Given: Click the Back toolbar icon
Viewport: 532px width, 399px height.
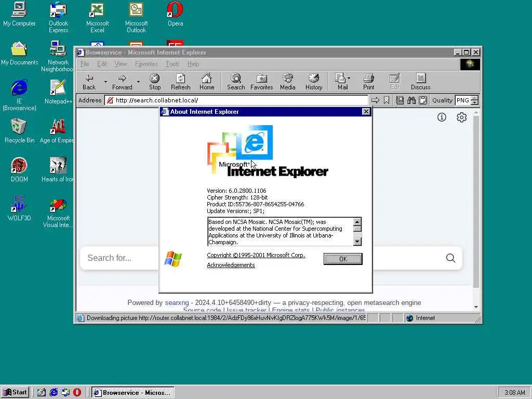Looking at the screenshot, I should (89, 82).
